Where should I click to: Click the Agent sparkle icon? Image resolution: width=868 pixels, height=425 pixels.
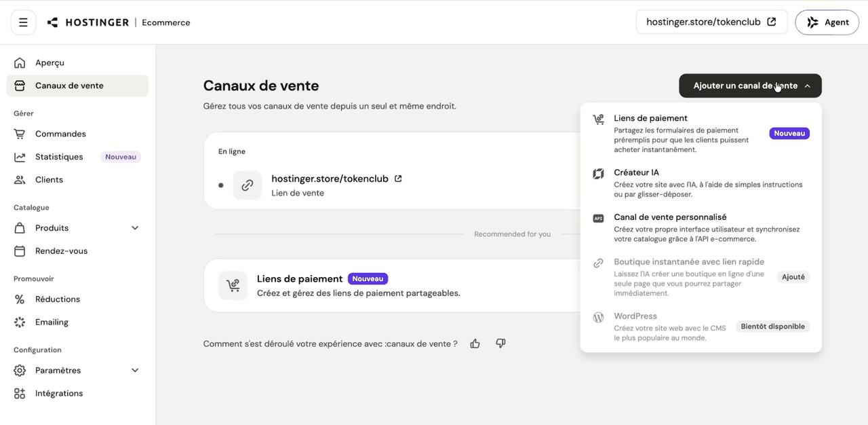coord(812,22)
